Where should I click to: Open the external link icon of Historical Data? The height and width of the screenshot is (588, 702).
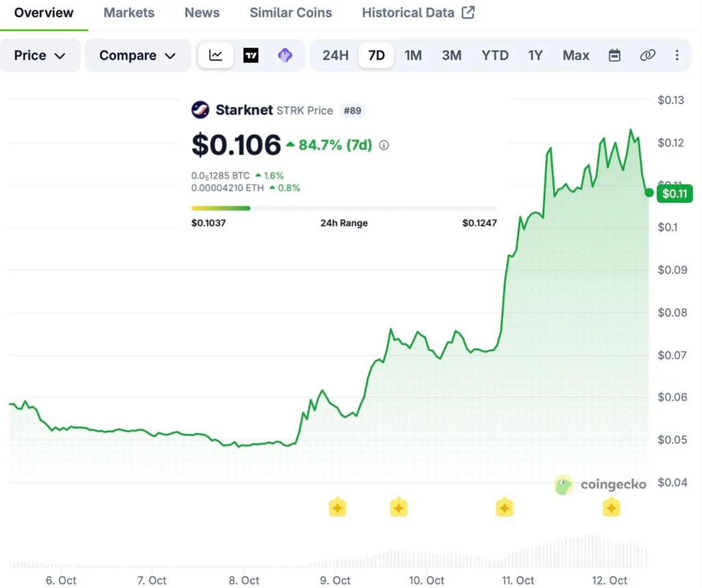468,12
